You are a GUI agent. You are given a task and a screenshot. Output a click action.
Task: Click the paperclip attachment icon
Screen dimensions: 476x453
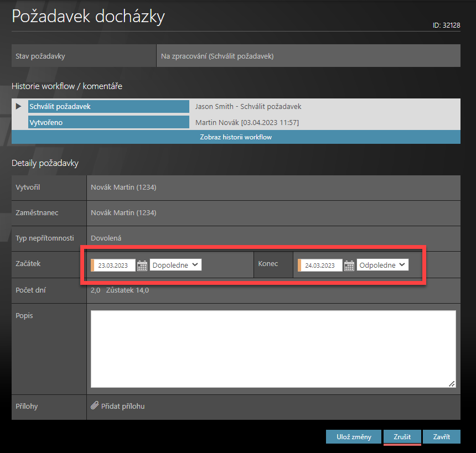click(94, 406)
